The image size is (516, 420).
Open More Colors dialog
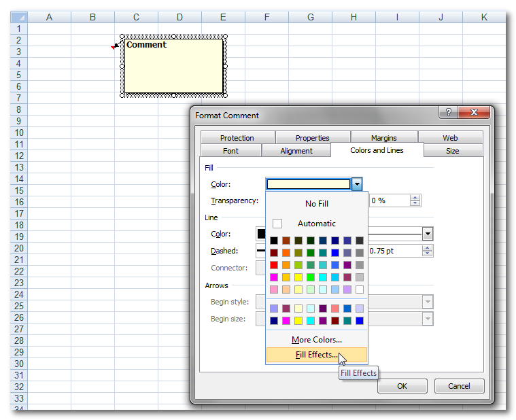point(316,340)
